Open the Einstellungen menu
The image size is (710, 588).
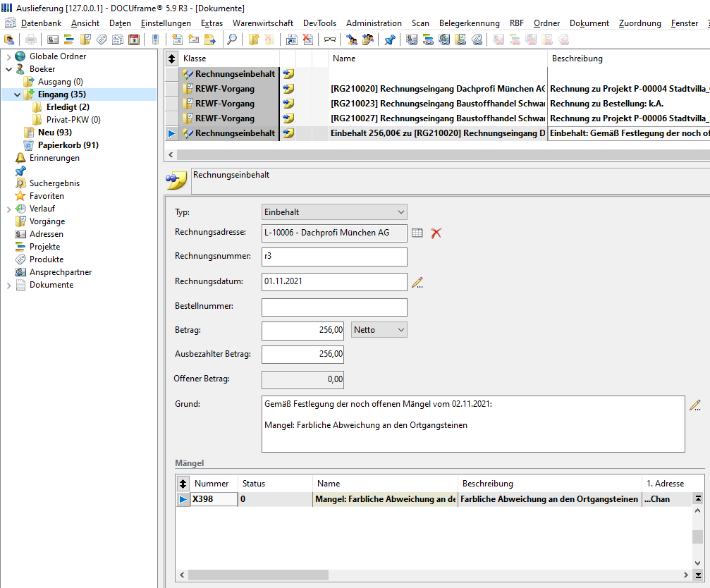[x=166, y=23]
